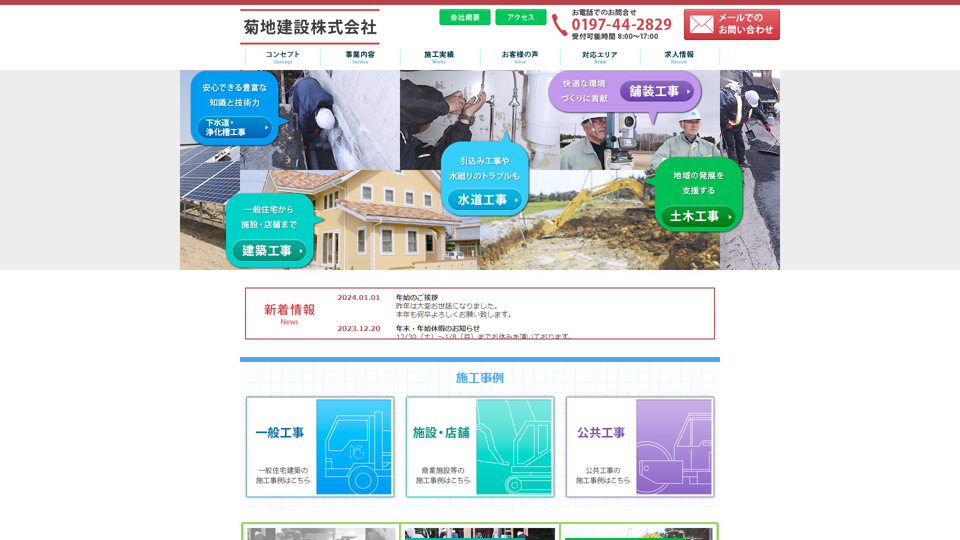Click the 菊地建設株式会社 logo
The height and width of the screenshot is (540, 960).
coord(309,27)
